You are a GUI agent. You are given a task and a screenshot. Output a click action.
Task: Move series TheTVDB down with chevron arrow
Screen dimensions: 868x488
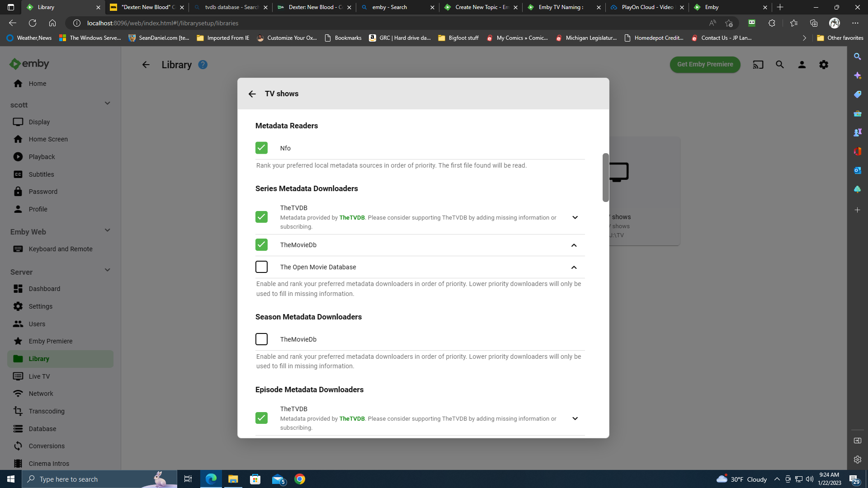pos(575,217)
